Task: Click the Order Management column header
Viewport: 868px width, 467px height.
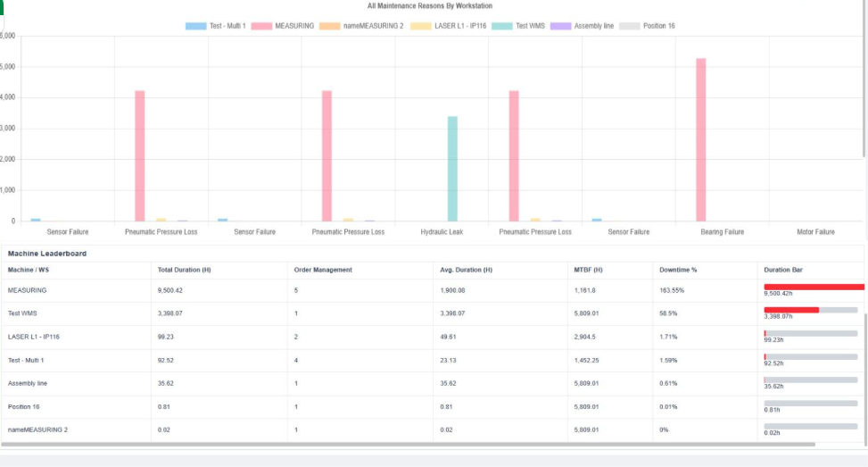Action: pos(323,270)
